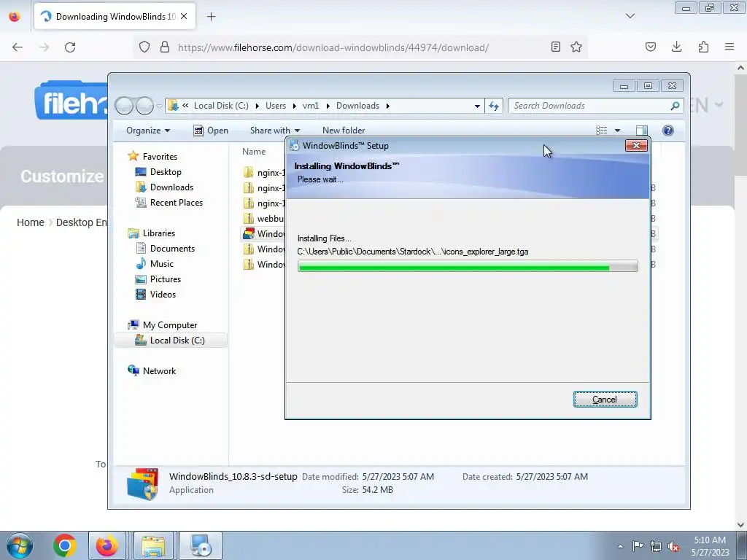This screenshot has height=560, width=747.
Task: Click volume muted tray icon
Action: pos(673,546)
